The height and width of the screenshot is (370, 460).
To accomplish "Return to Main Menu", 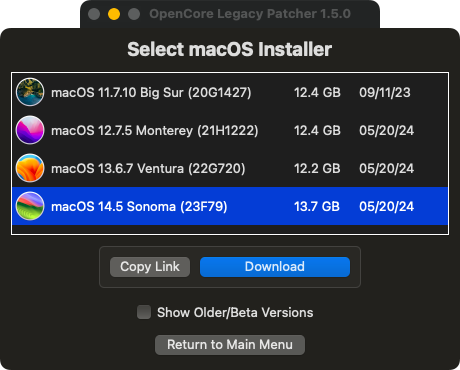I will pyautogui.click(x=230, y=345).
